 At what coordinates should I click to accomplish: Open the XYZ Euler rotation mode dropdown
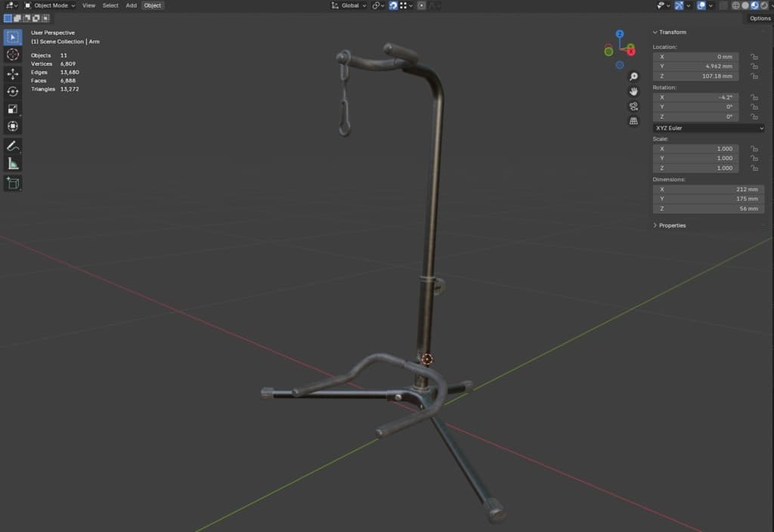tap(708, 128)
